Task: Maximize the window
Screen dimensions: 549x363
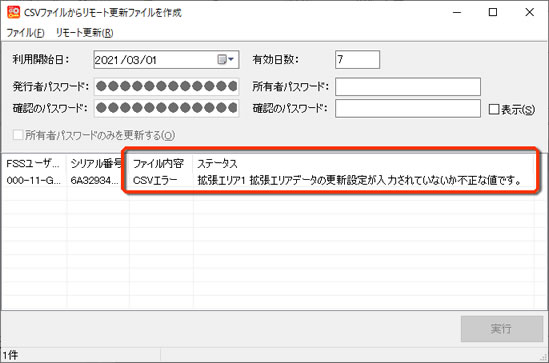Action: coord(493,12)
